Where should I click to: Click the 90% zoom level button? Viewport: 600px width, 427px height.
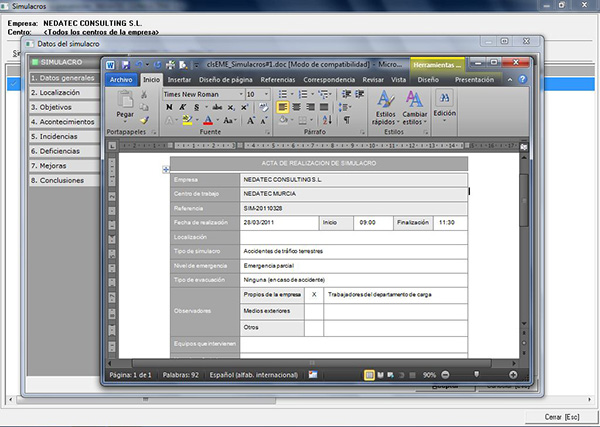(429, 375)
